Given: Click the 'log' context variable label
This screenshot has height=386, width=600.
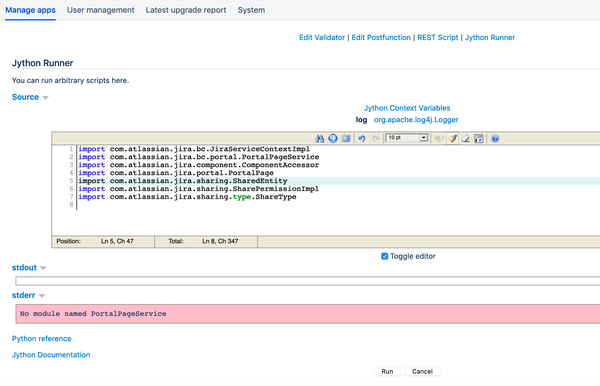Looking at the screenshot, I should point(361,120).
